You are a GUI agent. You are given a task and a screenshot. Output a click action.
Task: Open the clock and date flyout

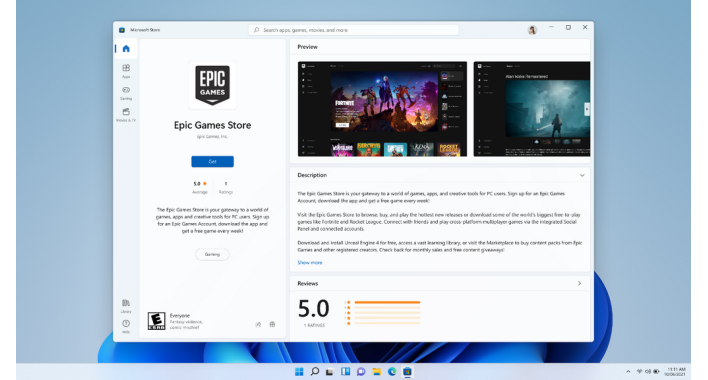tap(675, 371)
